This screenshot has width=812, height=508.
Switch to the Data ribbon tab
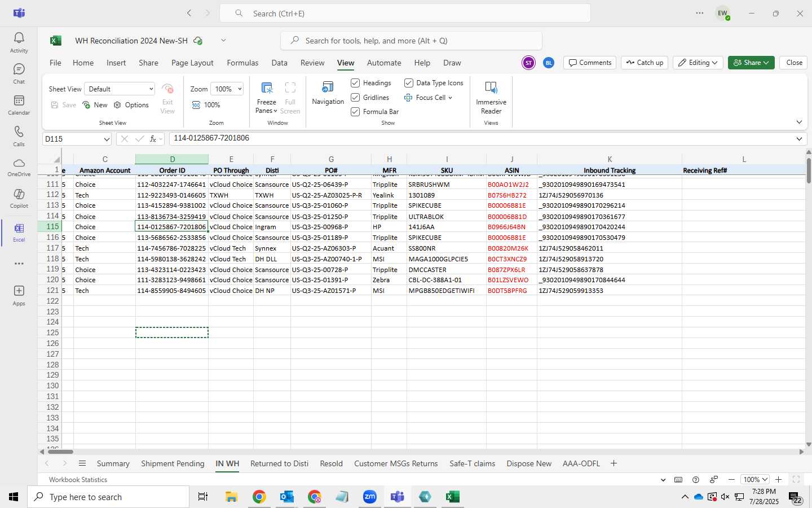pos(279,63)
